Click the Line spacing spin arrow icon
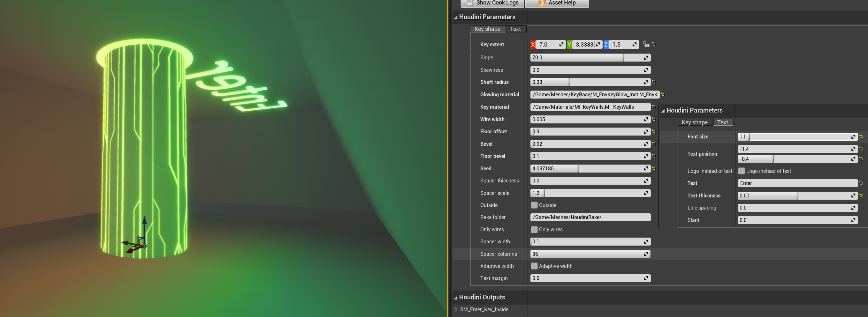Image resolution: width=868 pixels, height=317 pixels. (853, 208)
